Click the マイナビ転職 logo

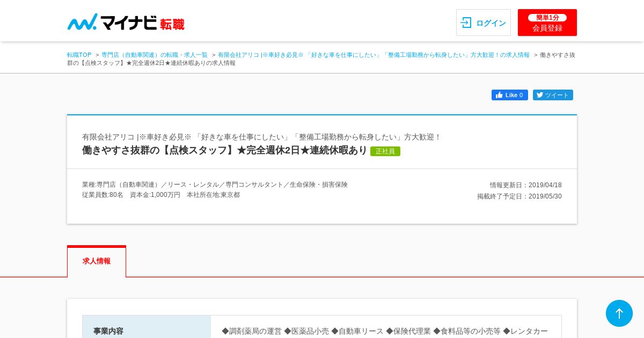click(x=126, y=22)
